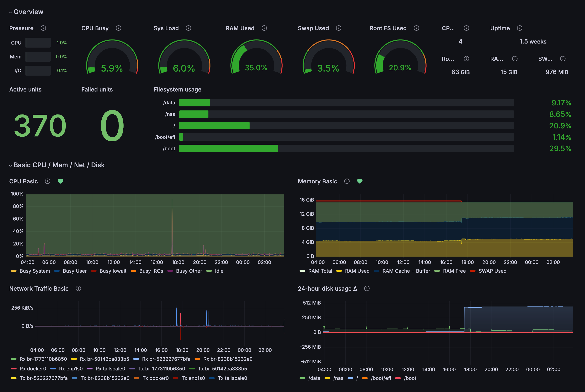Click the Uptime panel info icon

click(x=520, y=28)
